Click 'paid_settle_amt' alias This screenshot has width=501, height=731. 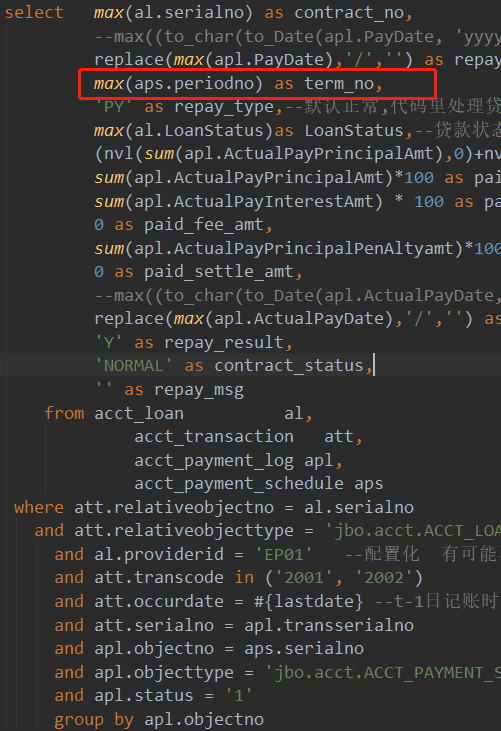[219, 271]
